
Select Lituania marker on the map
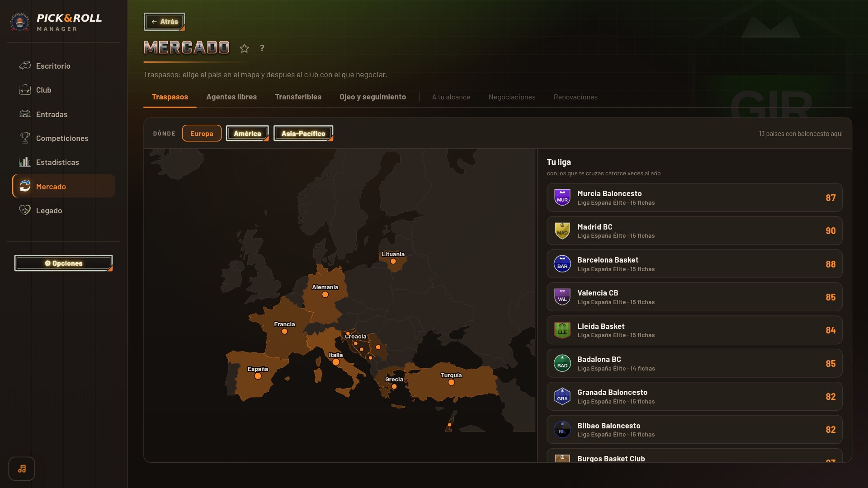pyautogui.click(x=393, y=261)
